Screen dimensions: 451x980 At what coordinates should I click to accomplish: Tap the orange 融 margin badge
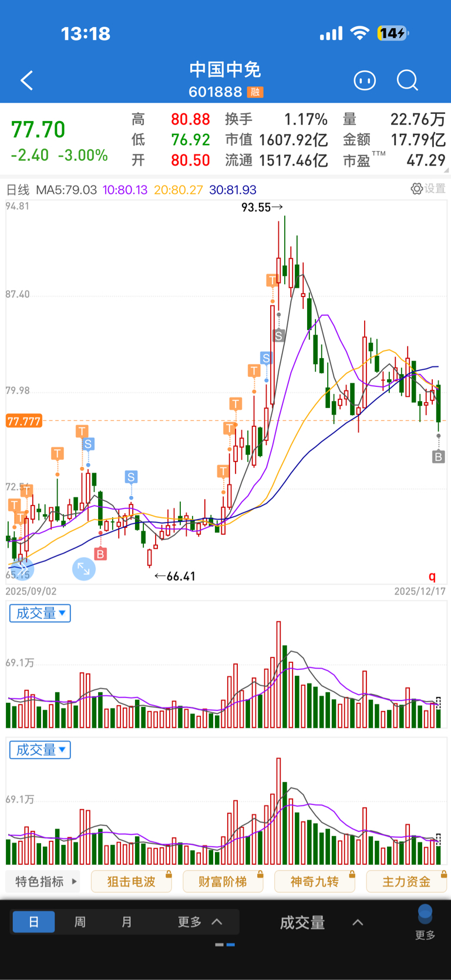(255, 92)
